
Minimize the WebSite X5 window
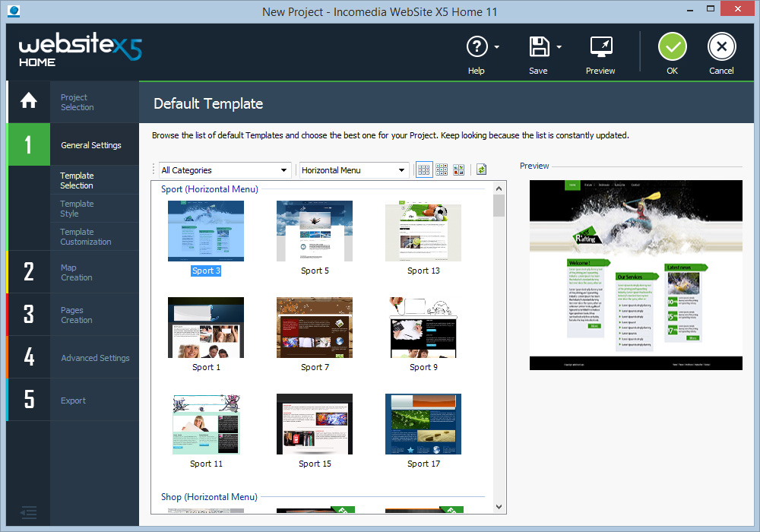pyautogui.click(x=690, y=9)
